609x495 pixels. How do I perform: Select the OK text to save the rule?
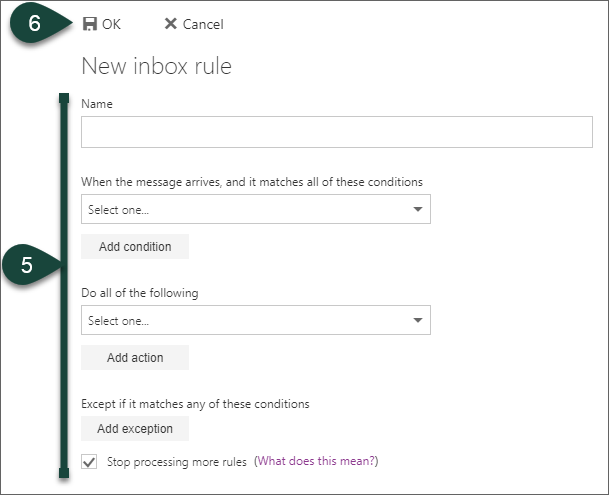(111, 24)
